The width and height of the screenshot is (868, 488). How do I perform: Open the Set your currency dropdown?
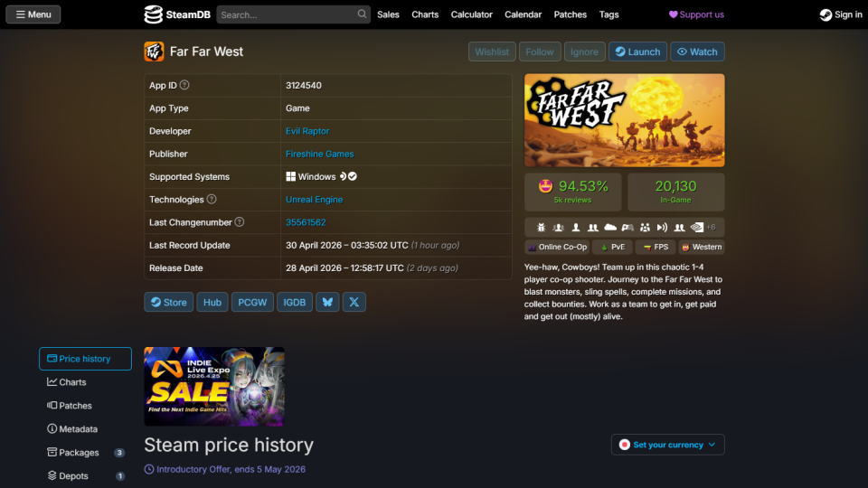point(667,445)
